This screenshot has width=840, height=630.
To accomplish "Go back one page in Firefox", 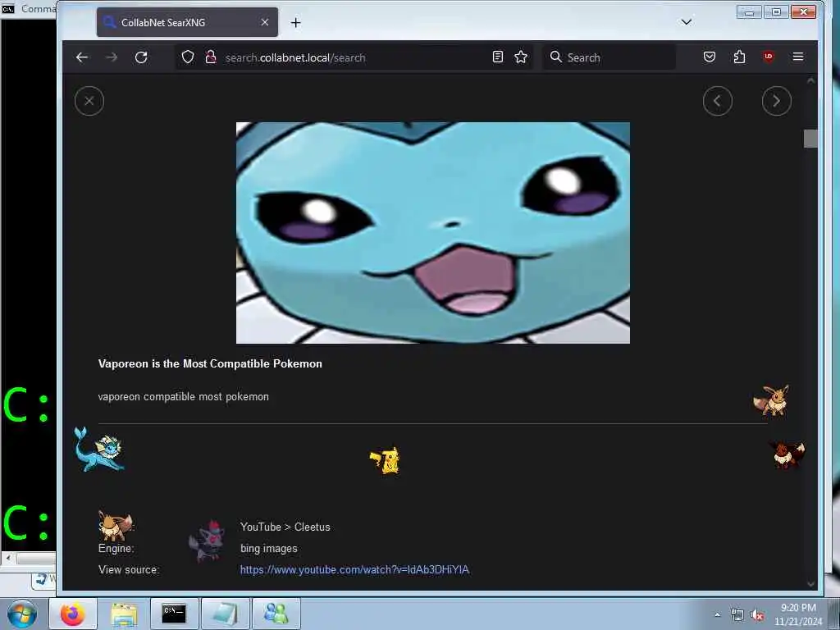I will [x=82, y=57].
